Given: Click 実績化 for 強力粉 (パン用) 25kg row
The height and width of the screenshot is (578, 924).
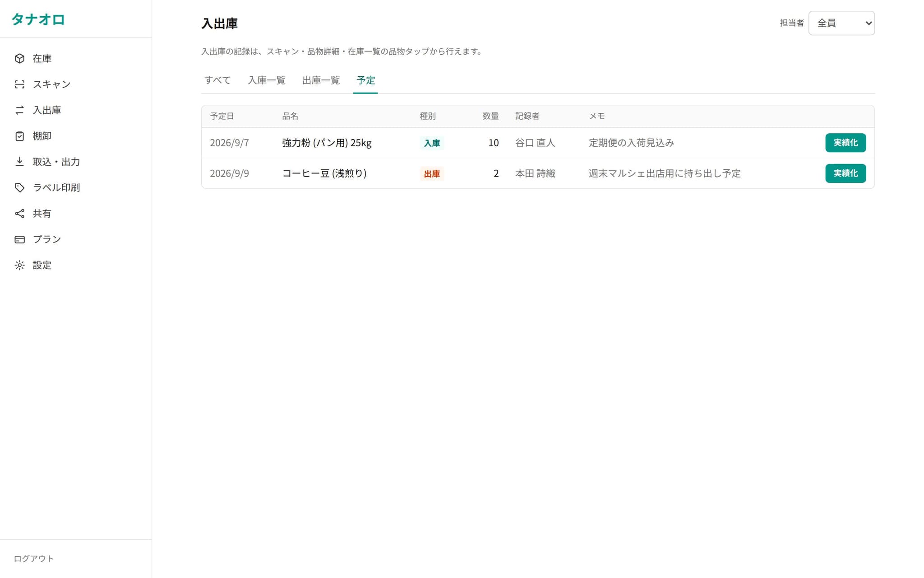Looking at the screenshot, I should pos(845,143).
